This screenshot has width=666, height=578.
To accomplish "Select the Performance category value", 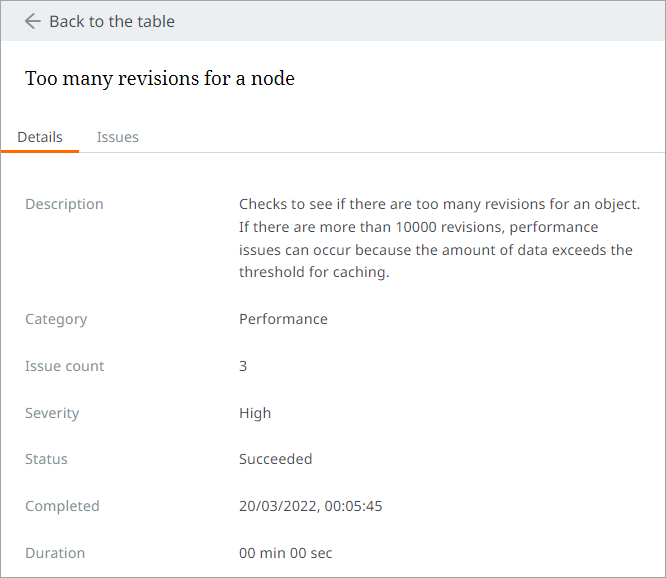I will (283, 319).
